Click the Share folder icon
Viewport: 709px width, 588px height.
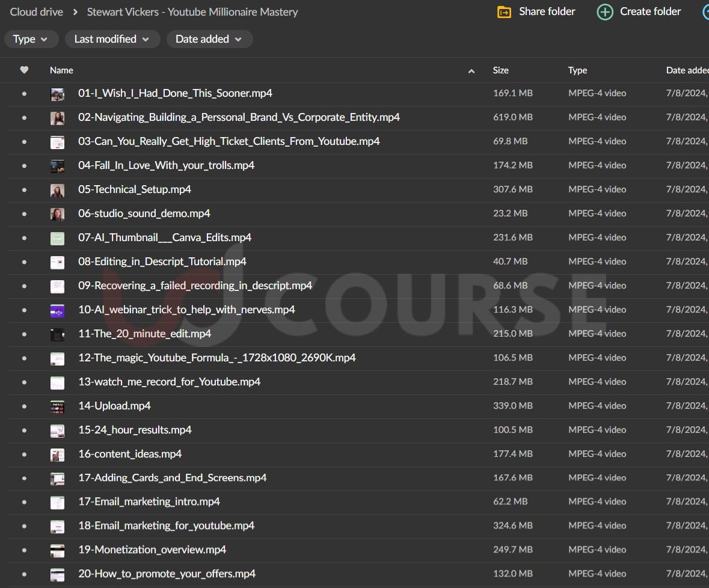[x=504, y=12]
